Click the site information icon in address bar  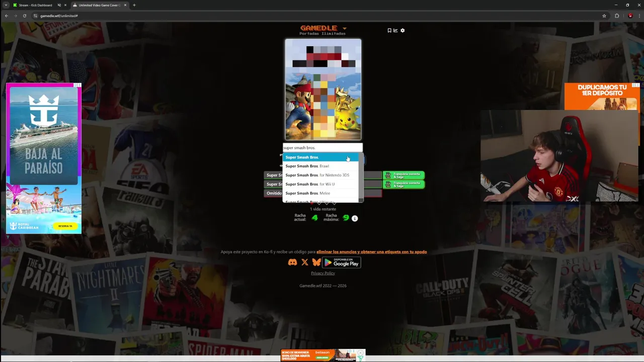35,16
